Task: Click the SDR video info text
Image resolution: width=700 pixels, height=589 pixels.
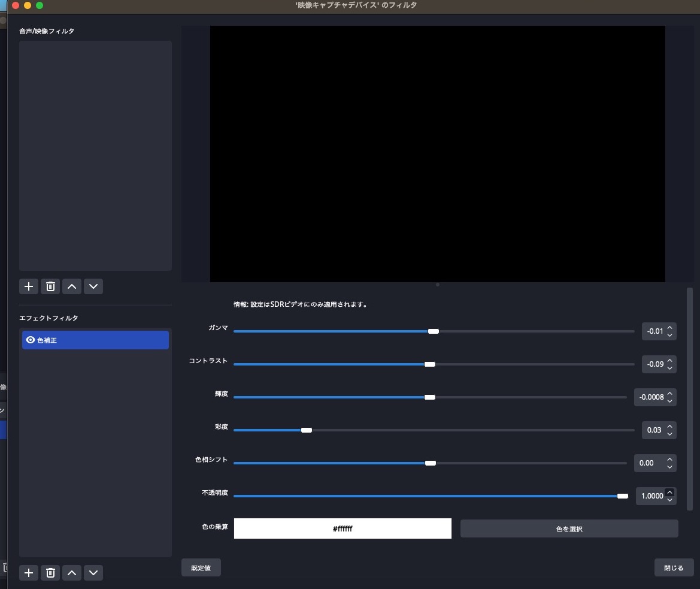Action: 301,304
